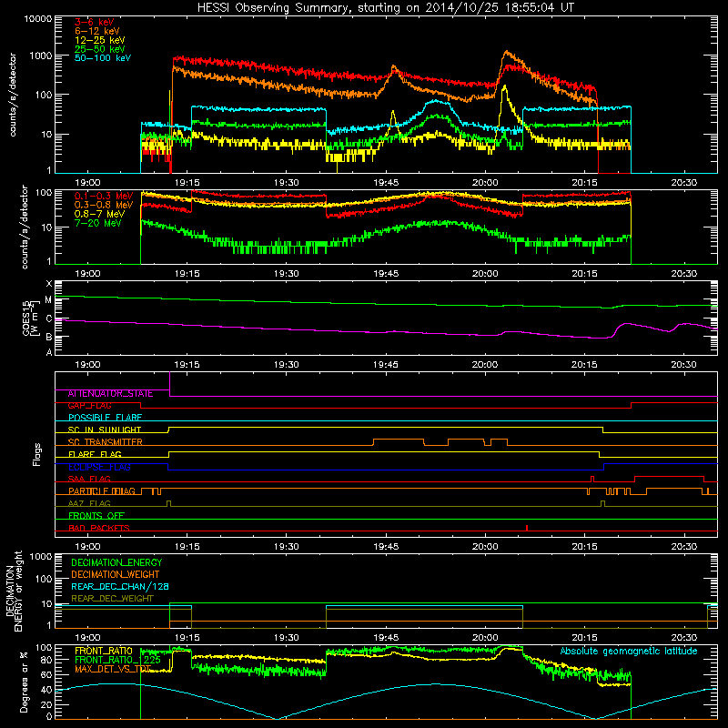Click the orange PARTICLE_FLAG label
This screenshot has height=728, width=728.
(102, 491)
